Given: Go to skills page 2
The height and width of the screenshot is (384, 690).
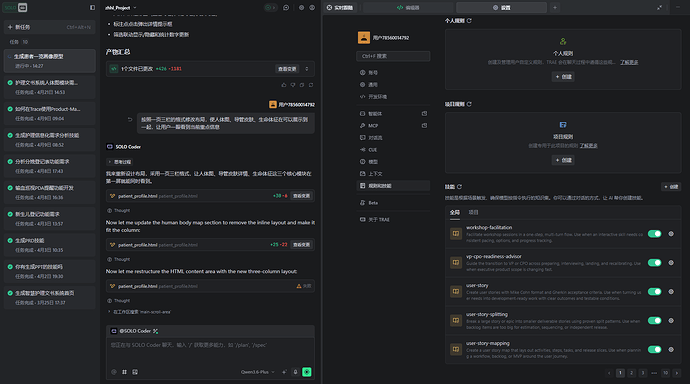Looking at the screenshot, I should point(631,373).
